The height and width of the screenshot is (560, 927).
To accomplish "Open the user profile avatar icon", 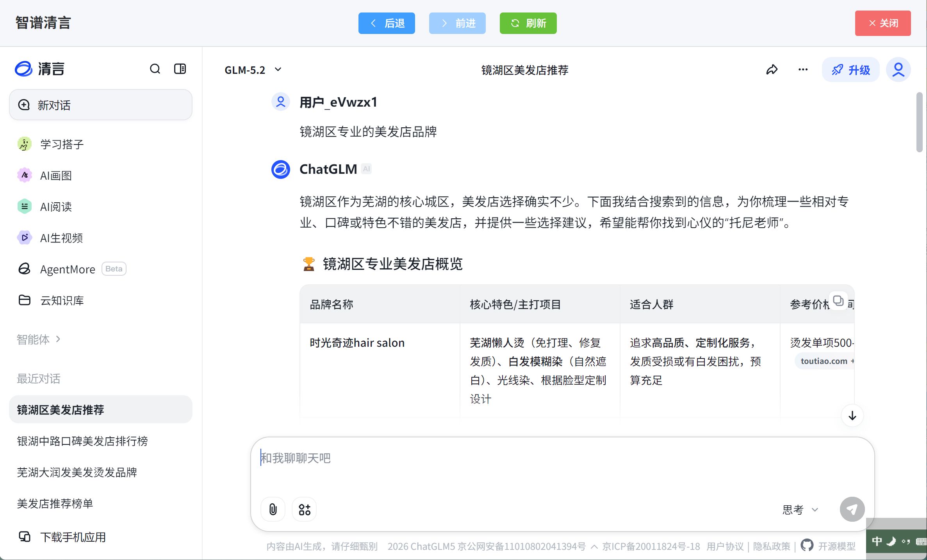I will tap(898, 70).
